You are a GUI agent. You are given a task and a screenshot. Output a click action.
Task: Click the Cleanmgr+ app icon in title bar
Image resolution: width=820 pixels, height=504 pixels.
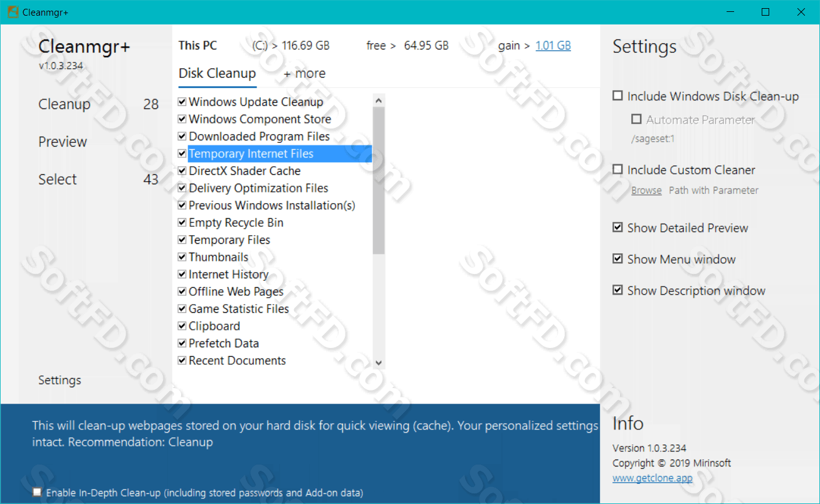pyautogui.click(x=13, y=12)
